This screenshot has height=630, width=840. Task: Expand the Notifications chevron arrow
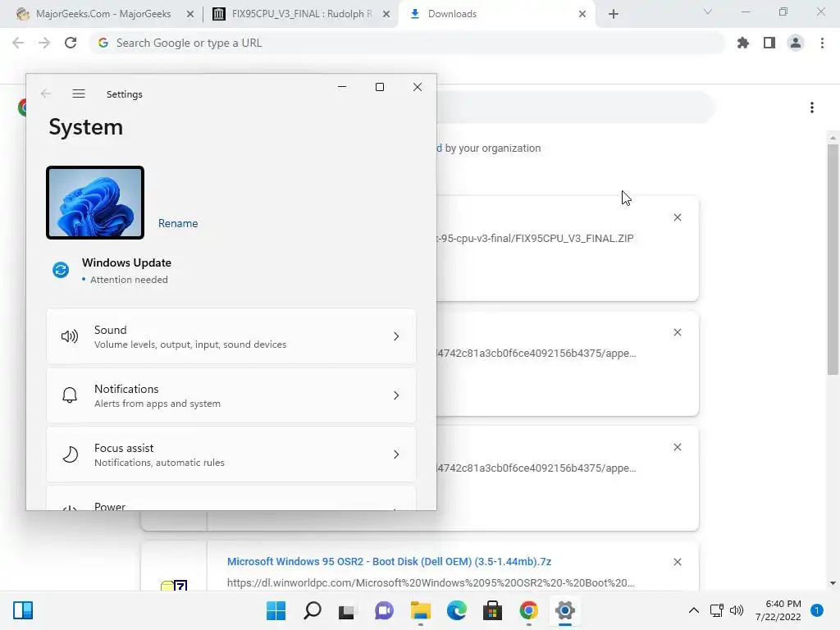(x=396, y=395)
